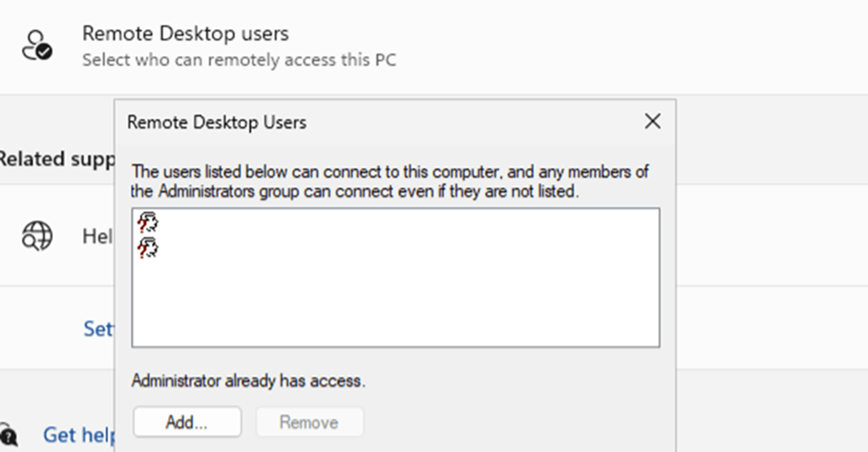Click the greyed-out Remove button

click(x=310, y=422)
